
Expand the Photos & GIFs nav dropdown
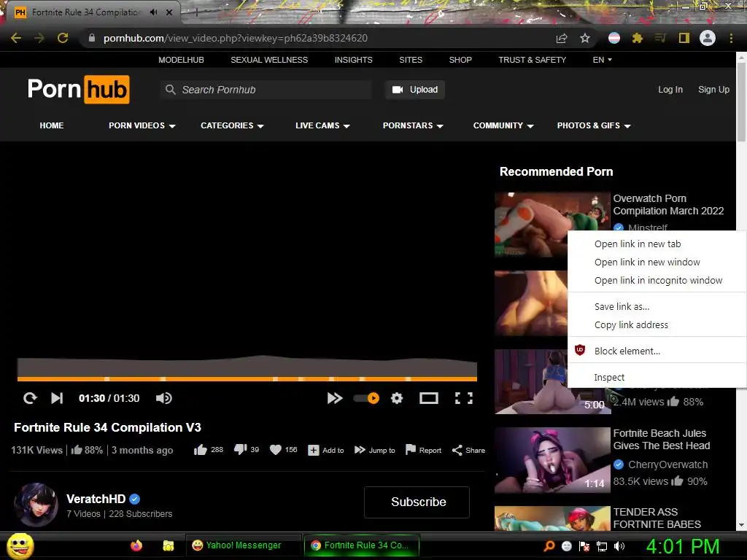594,125
